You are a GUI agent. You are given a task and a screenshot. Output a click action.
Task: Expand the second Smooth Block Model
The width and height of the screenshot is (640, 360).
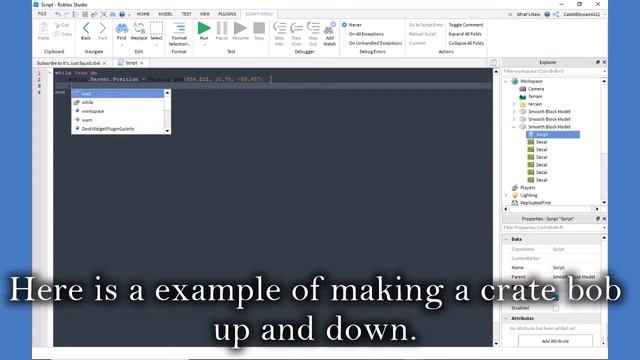tap(514, 119)
